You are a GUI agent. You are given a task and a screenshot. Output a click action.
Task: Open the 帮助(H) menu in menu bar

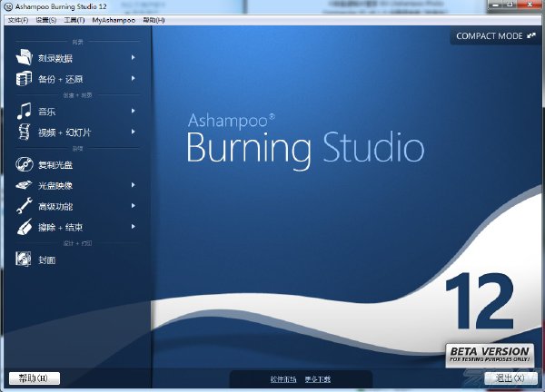(x=154, y=20)
